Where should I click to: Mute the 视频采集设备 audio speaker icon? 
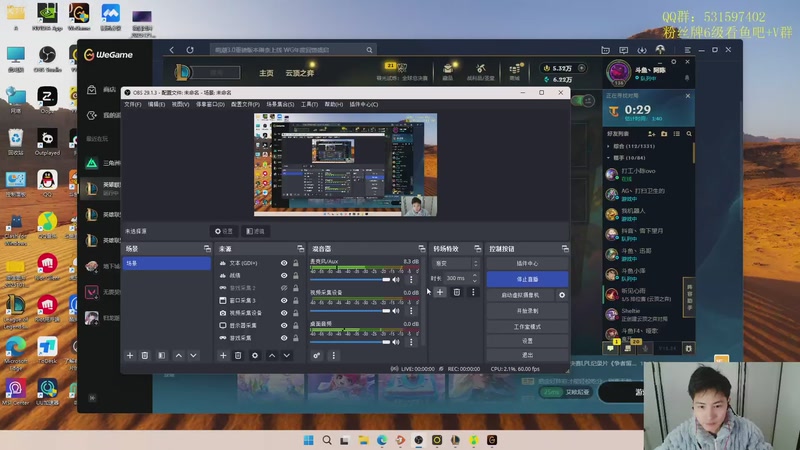tap(396, 311)
